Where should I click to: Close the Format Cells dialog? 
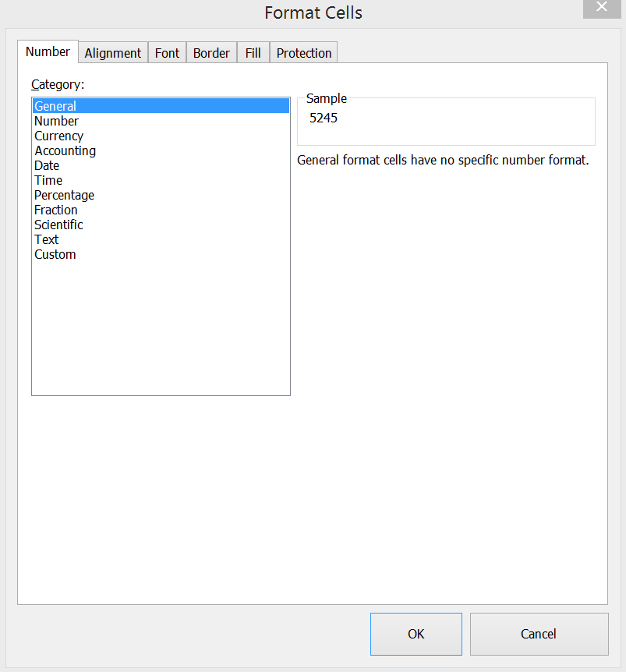[x=602, y=8]
